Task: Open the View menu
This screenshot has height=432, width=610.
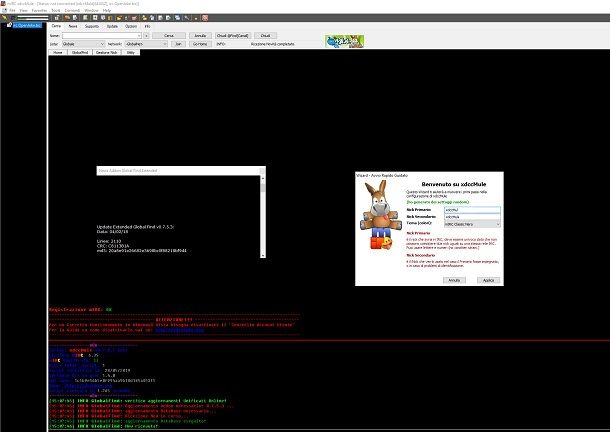Action: click(23, 11)
